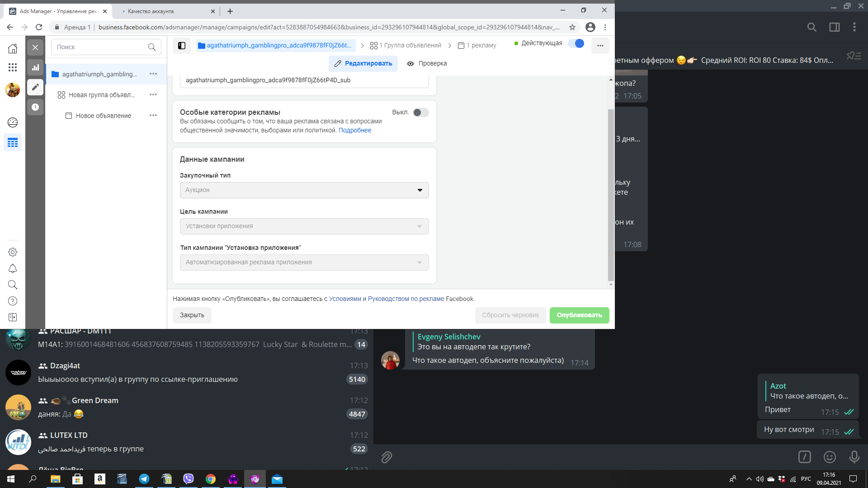Viewport: 868px width, 488px height.
Task: Open Telegram emoji picker
Action: click(830, 457)
